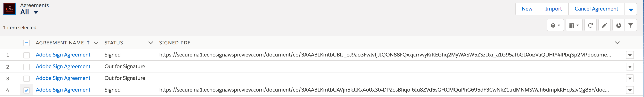
Task: Open the Status column chevron menu
Action: click(x=150, y=43)
